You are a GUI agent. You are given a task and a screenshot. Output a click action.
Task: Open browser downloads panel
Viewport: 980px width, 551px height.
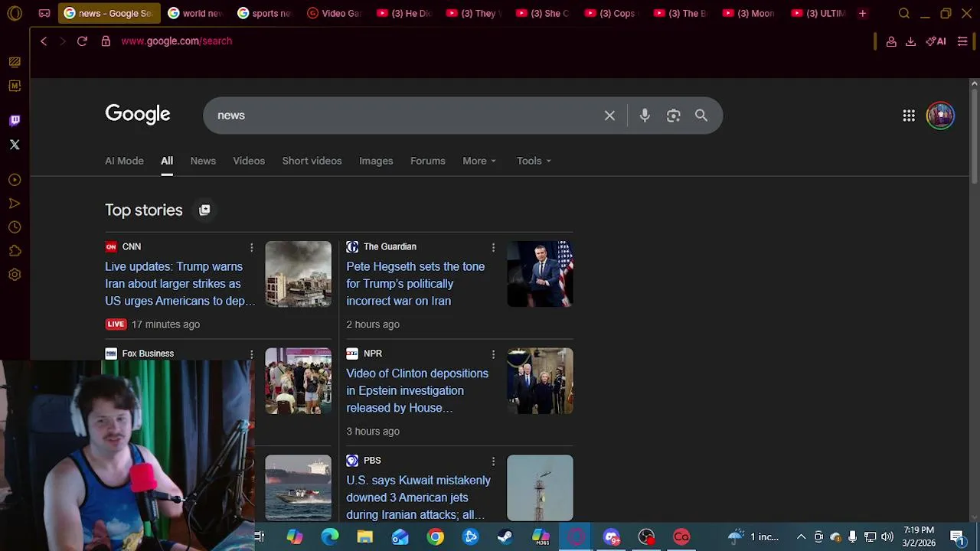pyautogui.click(x=910, y=41)
